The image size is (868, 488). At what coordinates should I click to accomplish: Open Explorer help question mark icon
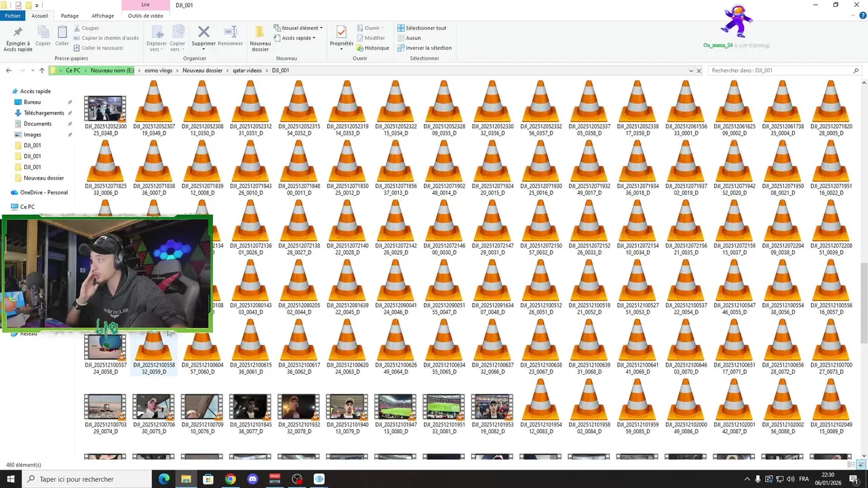861,16
